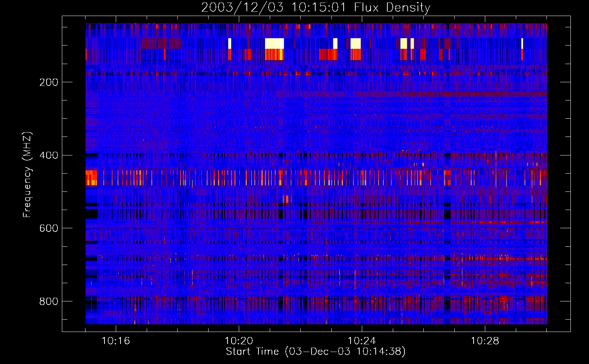Image resolution: width=589 pixels, height=364 pixels.
Task: Click the '200' frequency tick label
Action: (49, 82)
